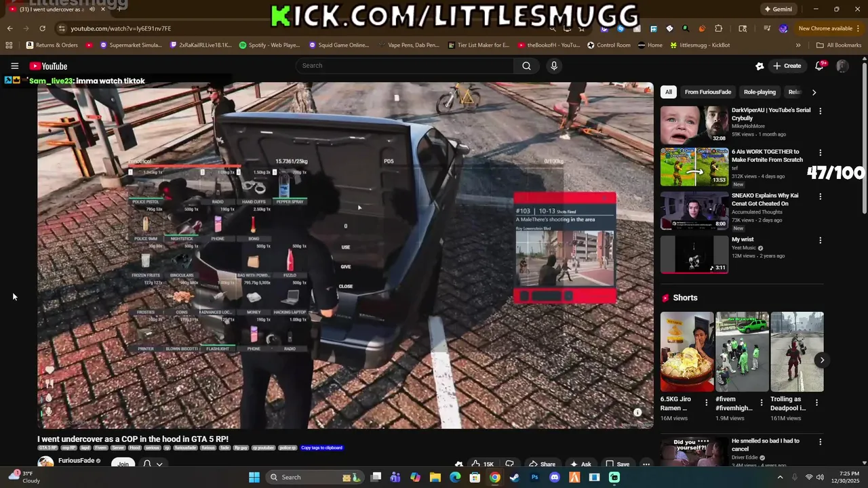Select the Role-playing filter chip
Image resolution: width=868 pixels, height=488 pixels.
click(x=759, y=92)
